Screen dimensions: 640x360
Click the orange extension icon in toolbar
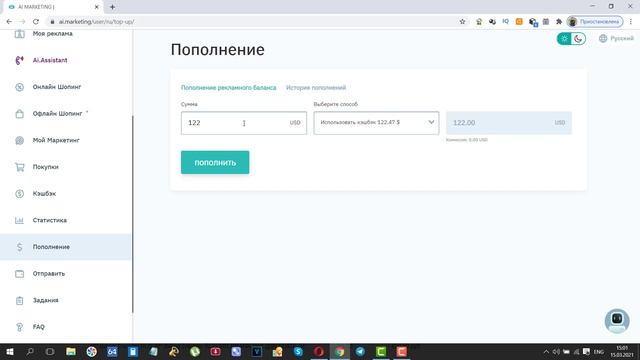[x=519, y=22]
